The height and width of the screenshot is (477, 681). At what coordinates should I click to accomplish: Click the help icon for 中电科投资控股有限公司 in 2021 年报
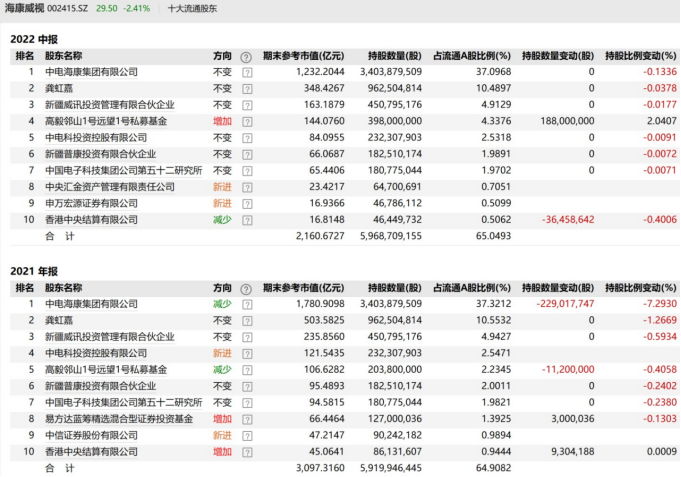pyautogui.click(x=247, y=353)
